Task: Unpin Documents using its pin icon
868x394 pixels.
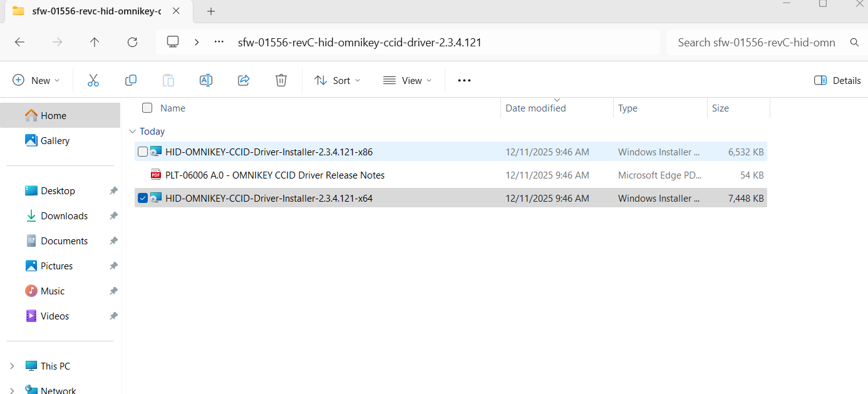Action: tap(113, 241)
